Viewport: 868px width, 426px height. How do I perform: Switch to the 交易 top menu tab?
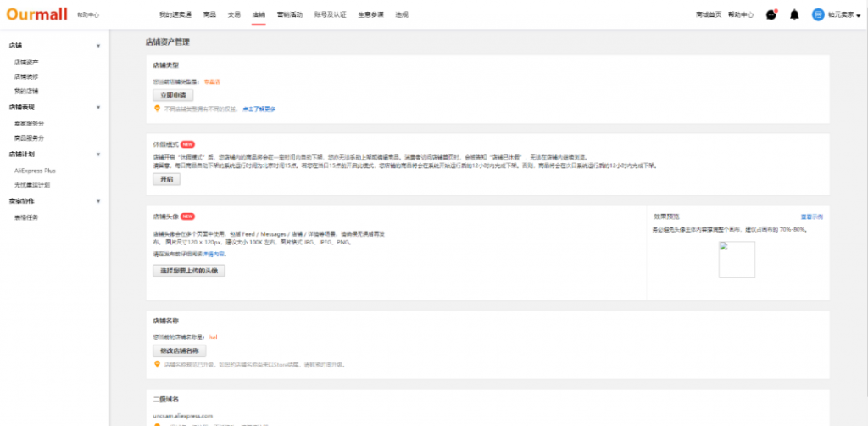[x=235, y=15]
